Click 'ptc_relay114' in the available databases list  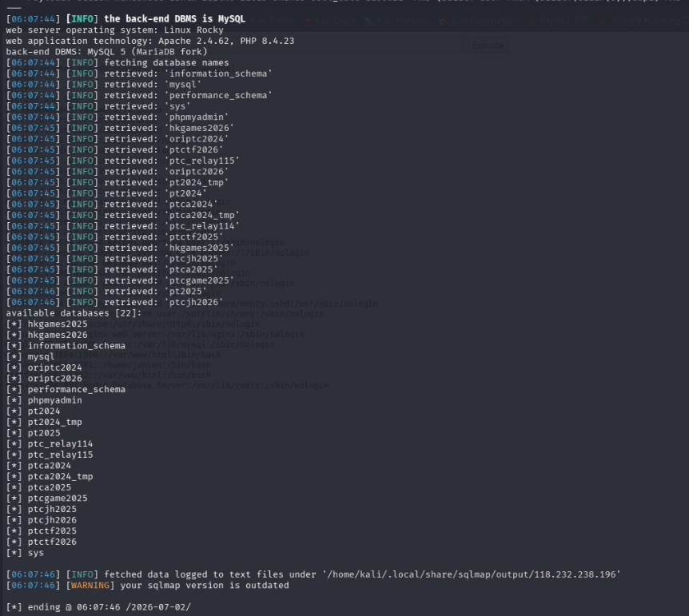pos(60,443)
